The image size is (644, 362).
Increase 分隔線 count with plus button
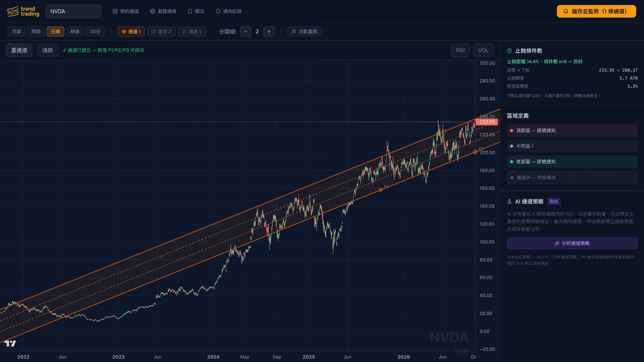(269, 32)
